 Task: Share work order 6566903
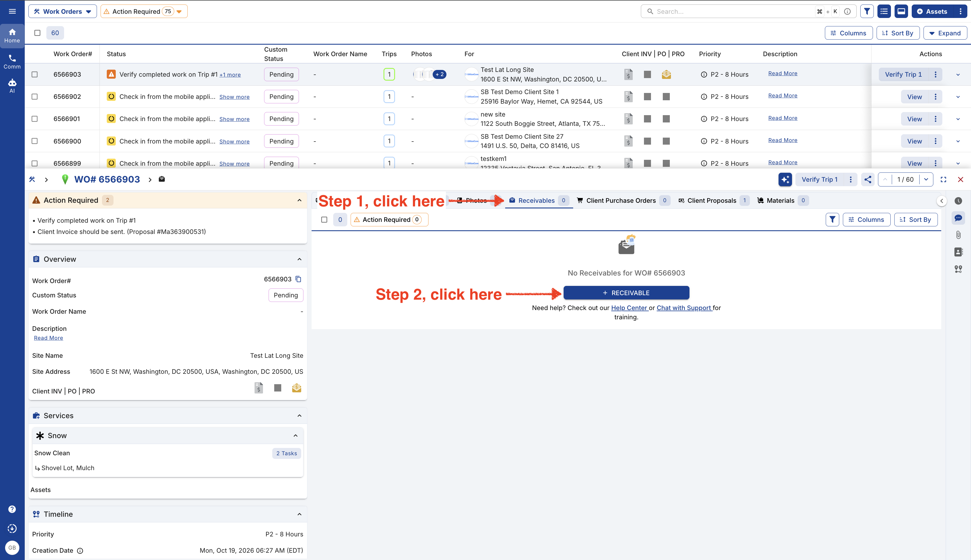(868, 180)
